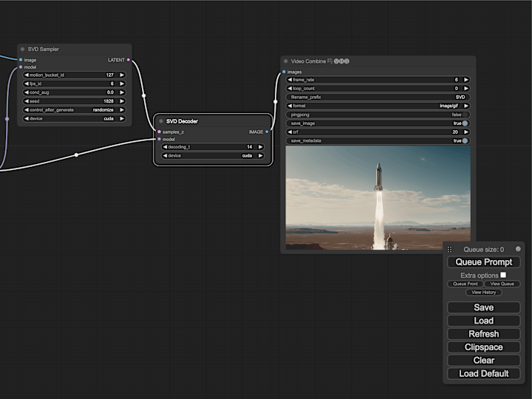Click the crf value slider field
The width and height of the screenshot is (532, 399).
click(378, 132)
